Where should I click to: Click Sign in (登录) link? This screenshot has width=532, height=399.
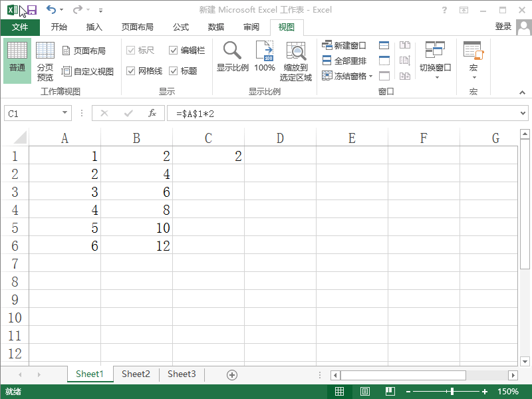coord(503,27)
